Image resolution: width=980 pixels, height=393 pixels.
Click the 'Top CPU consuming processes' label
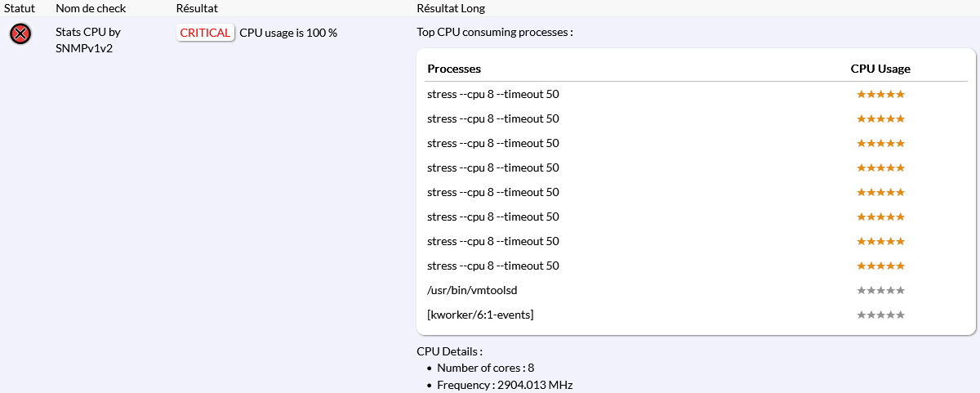point(495,33)
